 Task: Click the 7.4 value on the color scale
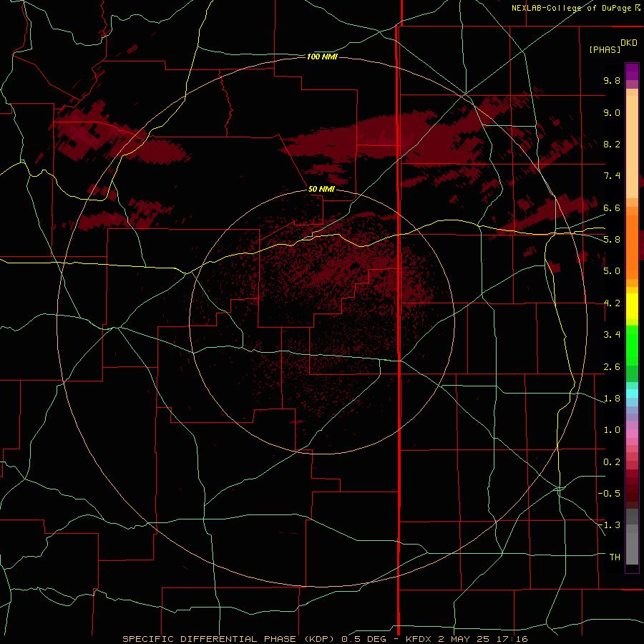612,176
